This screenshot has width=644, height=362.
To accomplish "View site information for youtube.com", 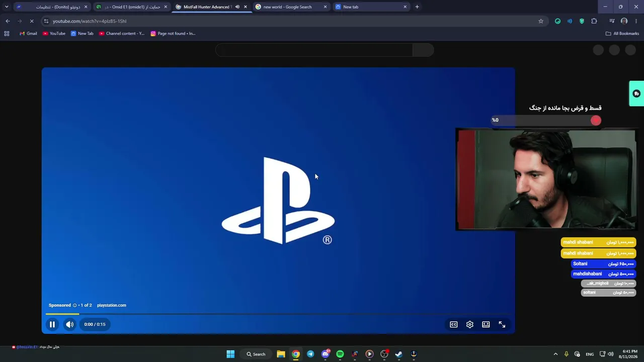I will pos(46,21).
